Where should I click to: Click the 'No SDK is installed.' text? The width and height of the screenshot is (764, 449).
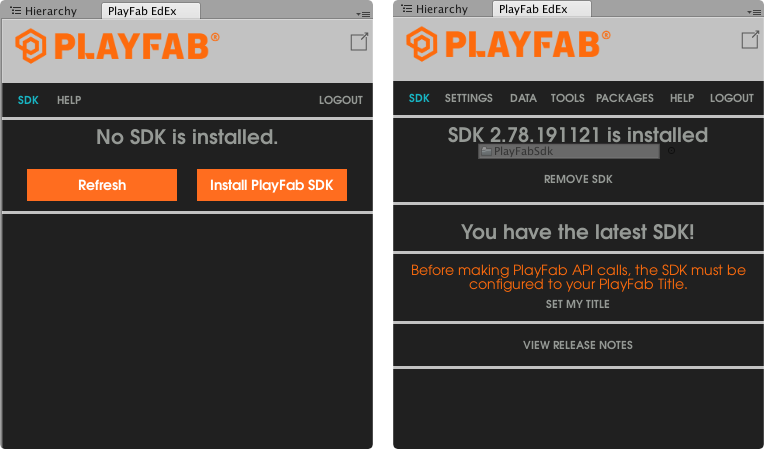click(187, 137)
